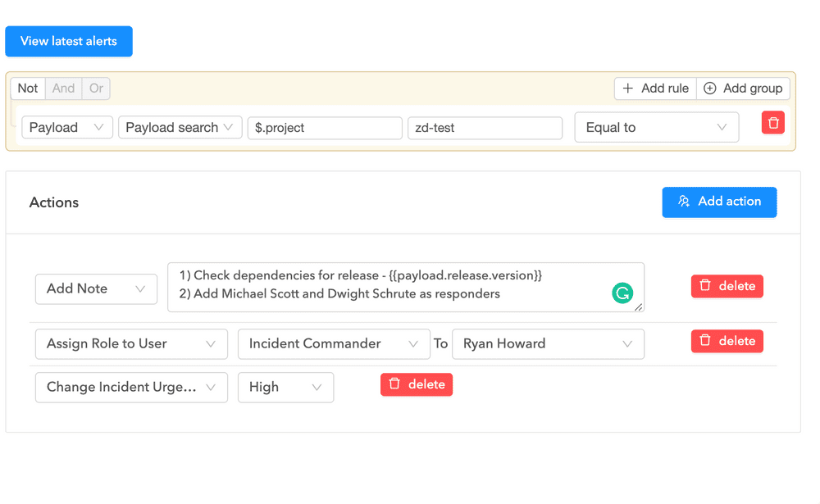Enable the And operator
The image size is (820, 504).
click(x=63, y=88)
